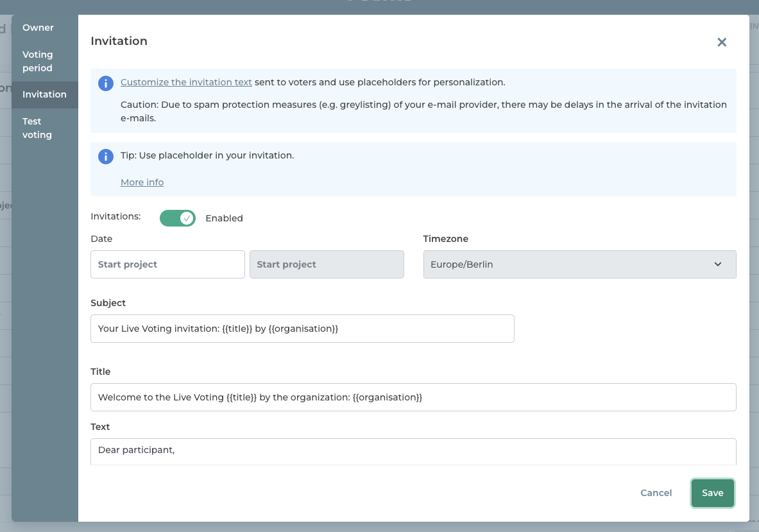Click the greyed-out Start project time field
The image size is (759, 532).
tap(327, 264)
